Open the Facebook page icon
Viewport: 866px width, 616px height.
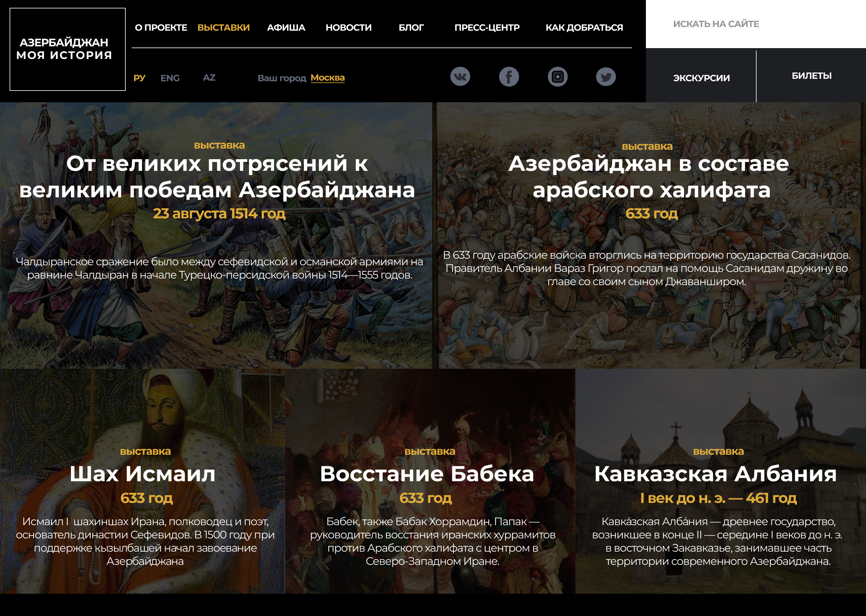(509, 77)
